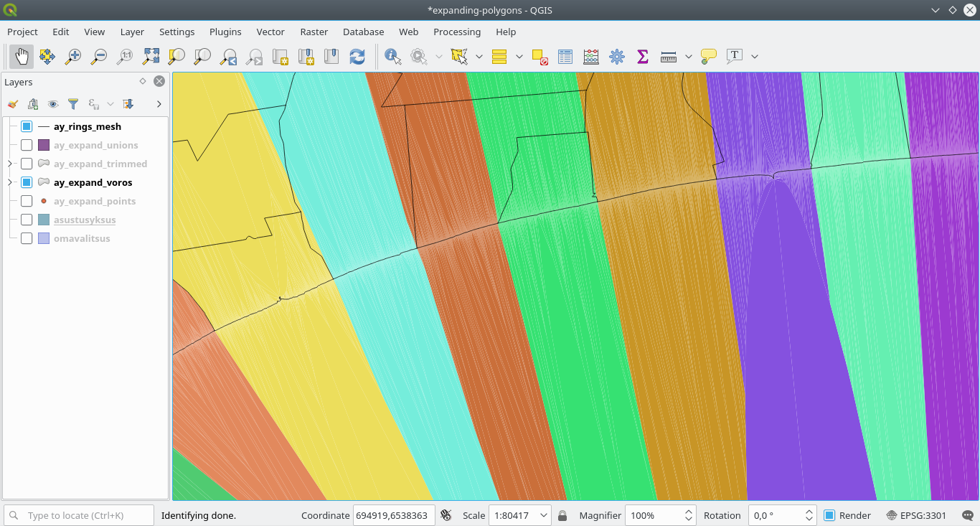Click Filter Legend funnel icon

[73, 104]
